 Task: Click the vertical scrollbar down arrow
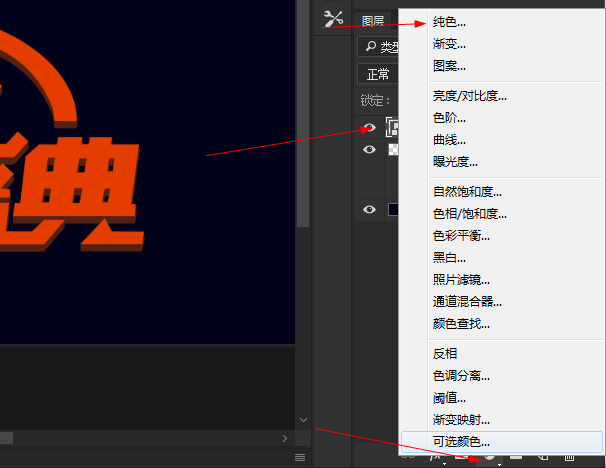(x=303, y=420)
